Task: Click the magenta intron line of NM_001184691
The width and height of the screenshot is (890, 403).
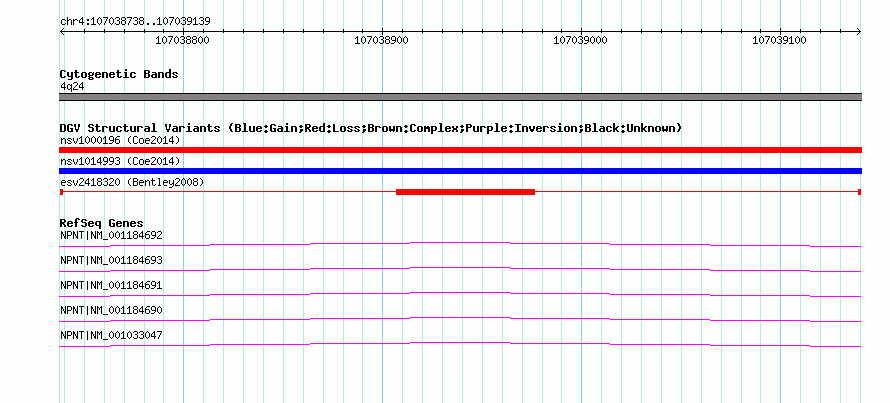Action: tap(460, 293)
